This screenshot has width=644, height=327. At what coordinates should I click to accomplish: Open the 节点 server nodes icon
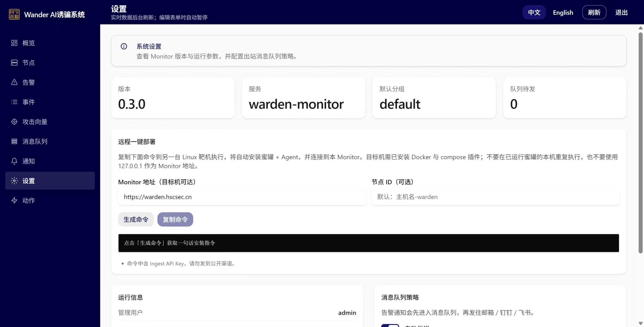pyautogui.click(x=14, y=63)
